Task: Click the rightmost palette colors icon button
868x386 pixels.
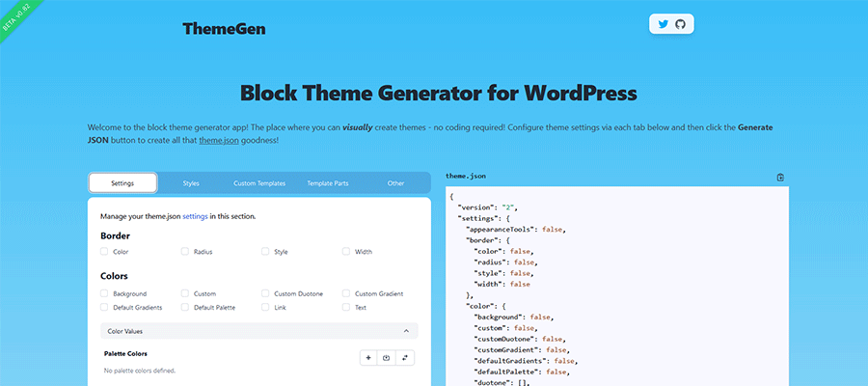Action: pyautogui.click(x=405, y=357)
